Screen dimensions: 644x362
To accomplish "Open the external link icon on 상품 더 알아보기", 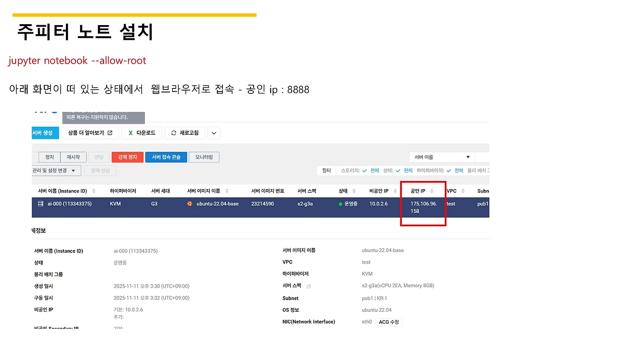I will point(110,133).
